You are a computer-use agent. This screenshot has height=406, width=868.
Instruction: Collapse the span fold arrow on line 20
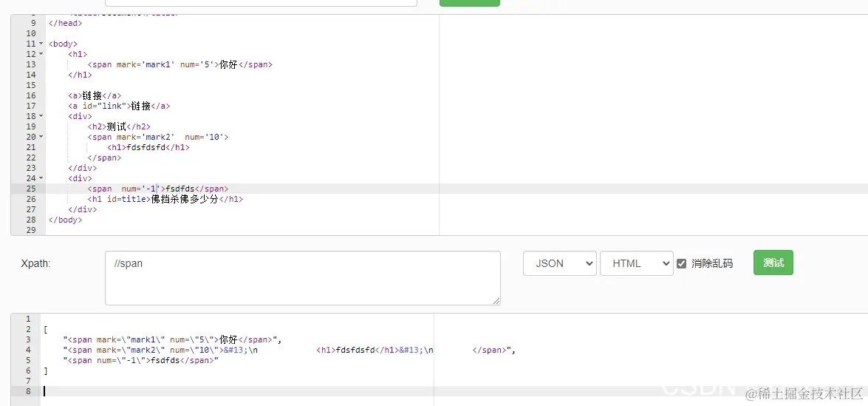click(41, 137)
